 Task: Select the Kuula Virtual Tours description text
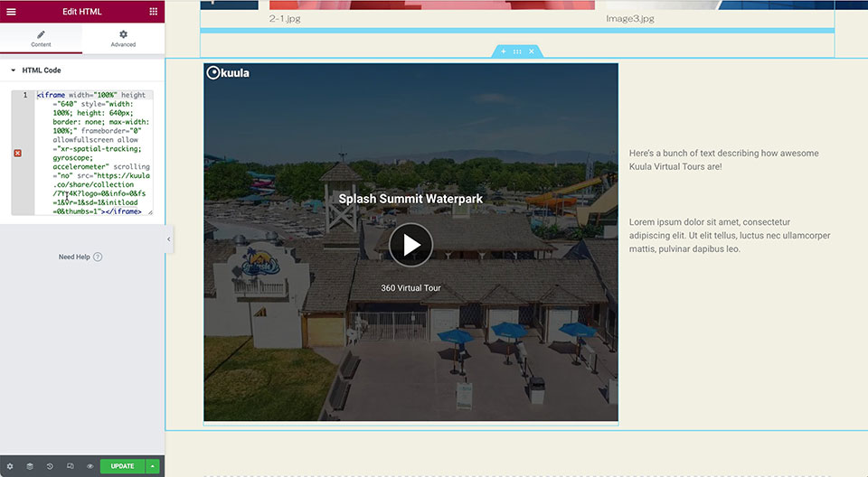(x=723, y=160)
